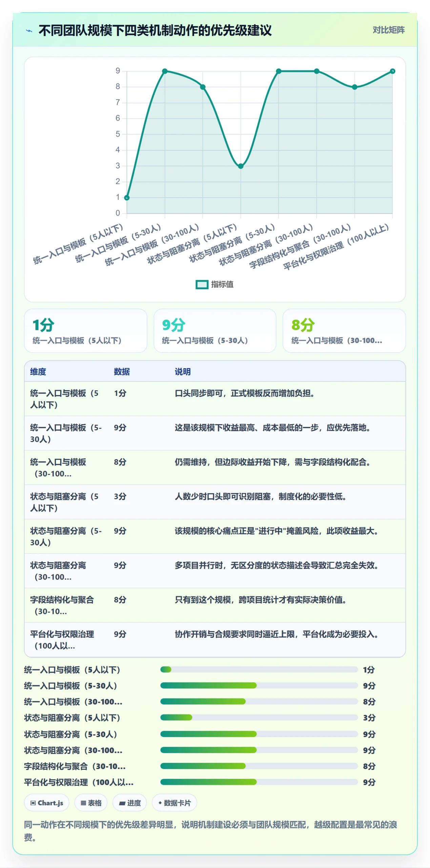
Task: Select the first chart point at value 1
Action: point(127,198)
